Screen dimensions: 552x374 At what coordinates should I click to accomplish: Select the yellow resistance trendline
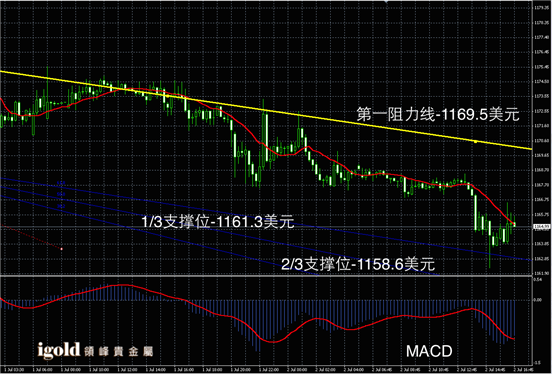tap(266, 110)
